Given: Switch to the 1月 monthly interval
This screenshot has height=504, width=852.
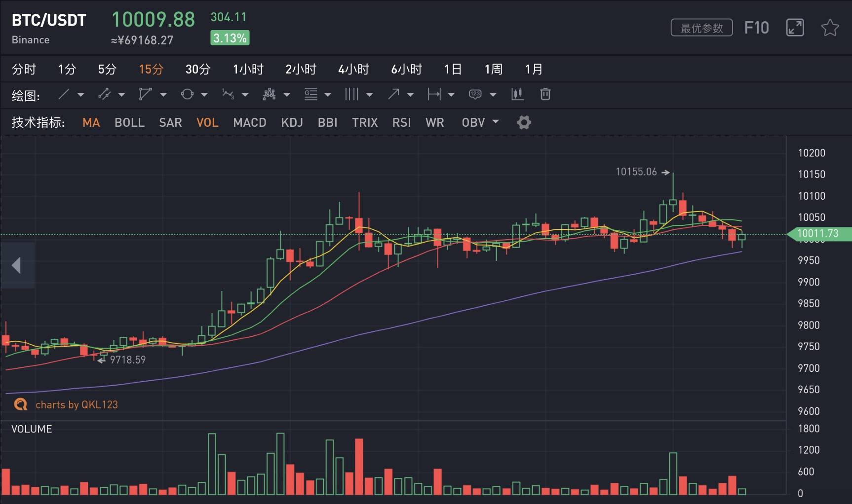Looking at the screenshot, I should (534, 69).
